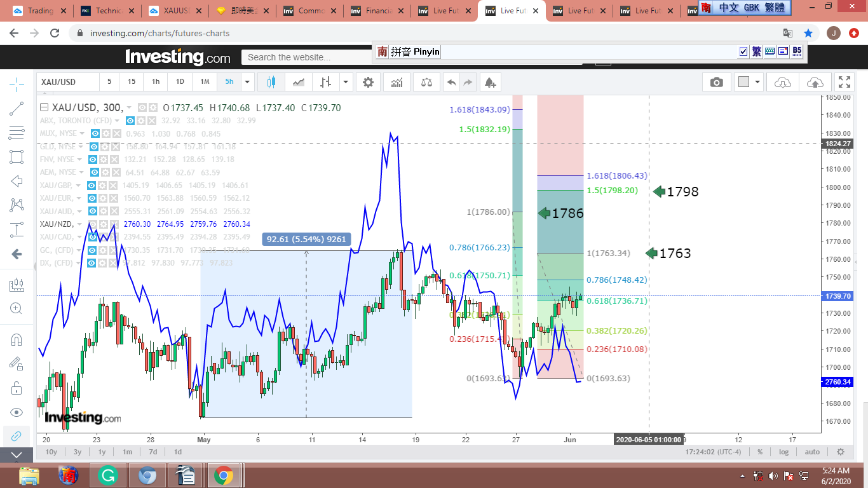Open the chart style dropdown arrow
This screenshot has height=488, width=868.
346,82
